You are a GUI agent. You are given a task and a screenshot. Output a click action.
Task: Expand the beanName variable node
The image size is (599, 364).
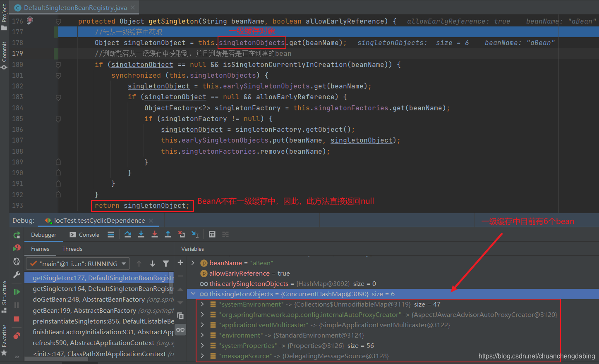[193, 263]
